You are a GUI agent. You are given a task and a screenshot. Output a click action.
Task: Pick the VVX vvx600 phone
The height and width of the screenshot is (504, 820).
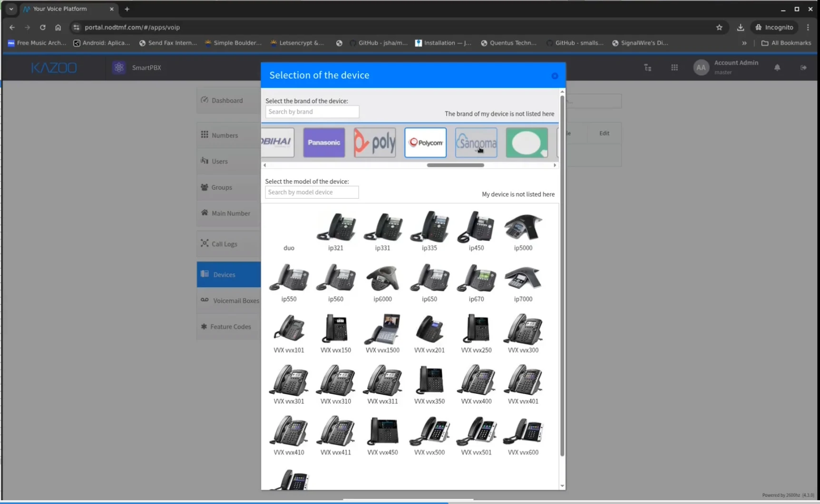point(523,436)
